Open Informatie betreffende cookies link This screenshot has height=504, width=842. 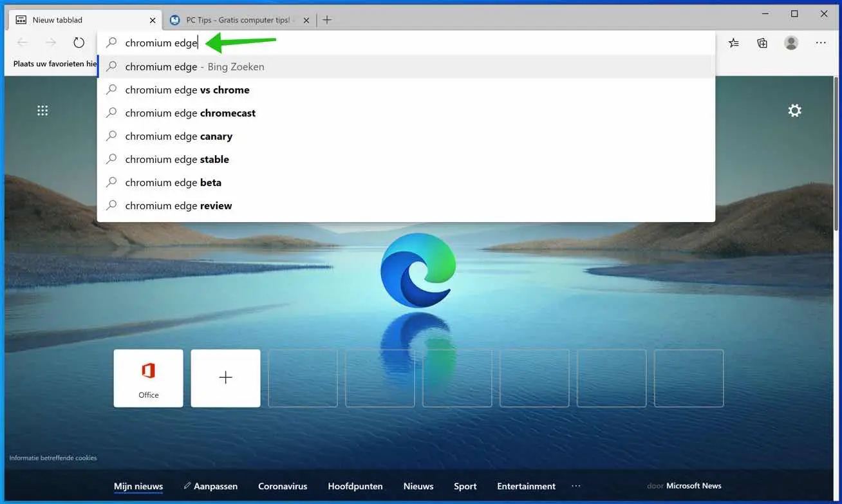(x=53, y=458)
